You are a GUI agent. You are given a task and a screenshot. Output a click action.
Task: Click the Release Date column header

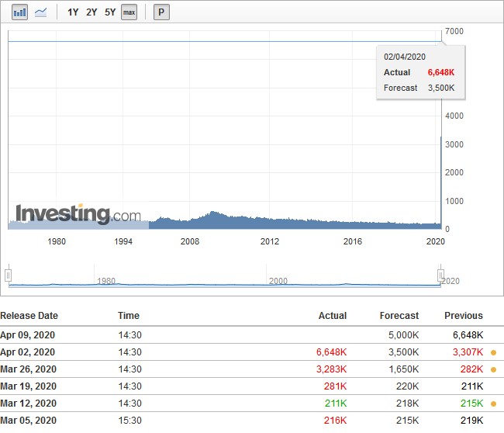29,316
